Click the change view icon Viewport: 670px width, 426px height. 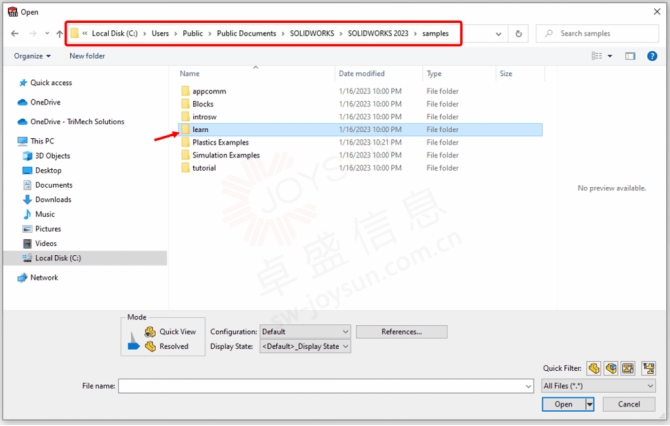point(597,56)
